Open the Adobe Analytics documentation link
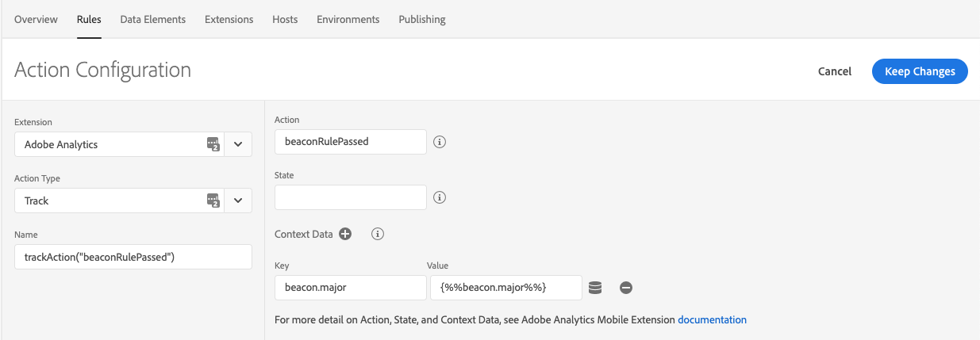The image size is (980, 340). pyautogui.click(x=712, y=320)
